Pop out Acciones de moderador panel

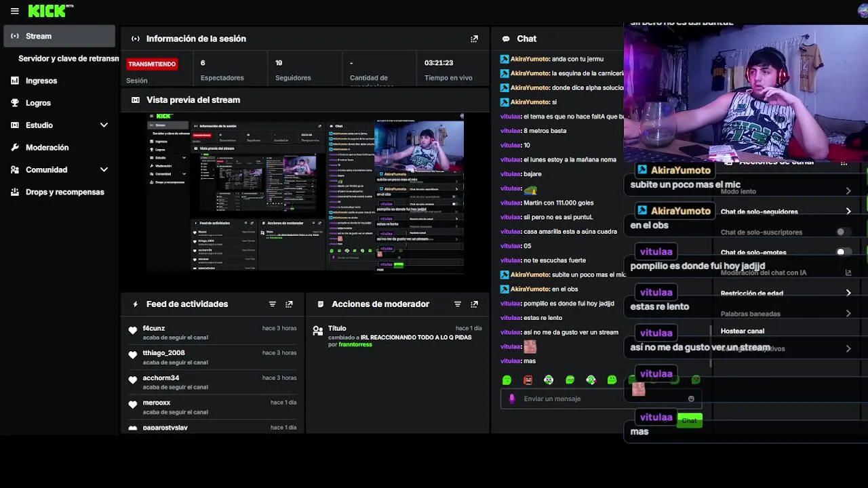tap(474, 304)
